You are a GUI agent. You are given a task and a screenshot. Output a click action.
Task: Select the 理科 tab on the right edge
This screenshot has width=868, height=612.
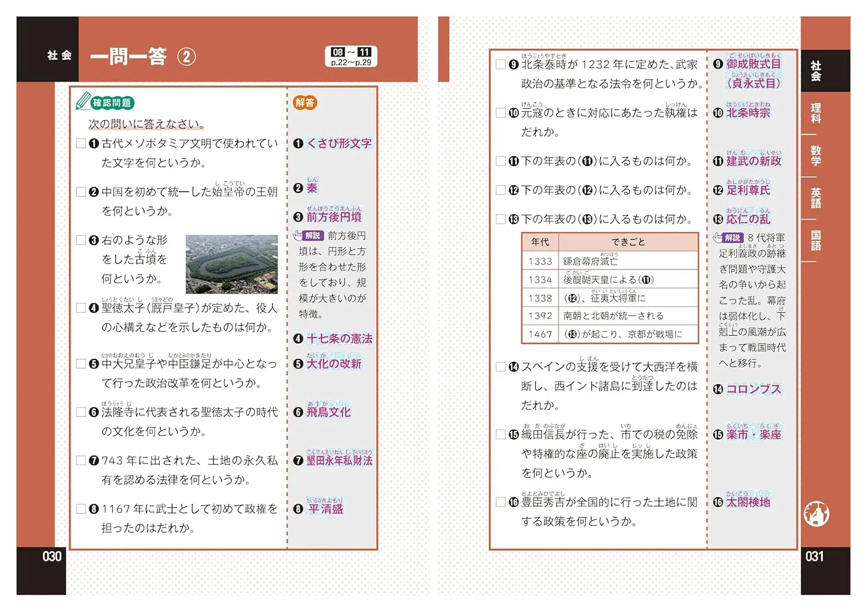(x=816, y=113)
